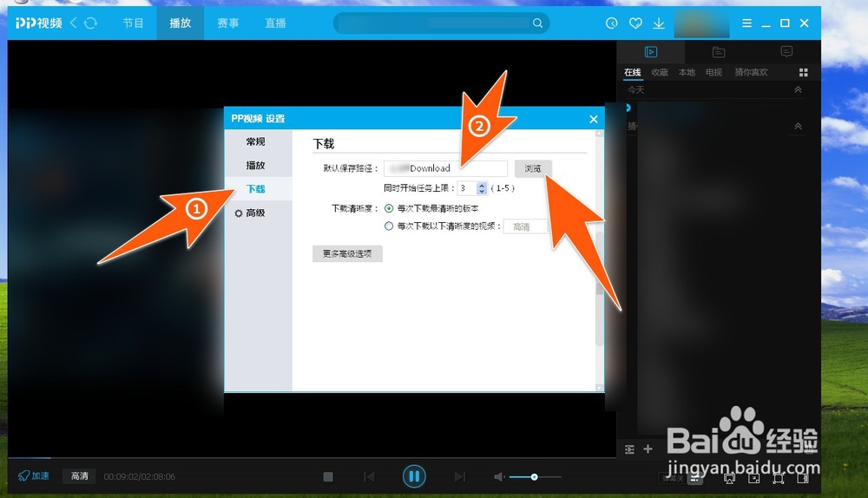Toggle the 弹幕关 danmaku switch
This screenshot has width=868, height=498.
click(x=673, y=478)
